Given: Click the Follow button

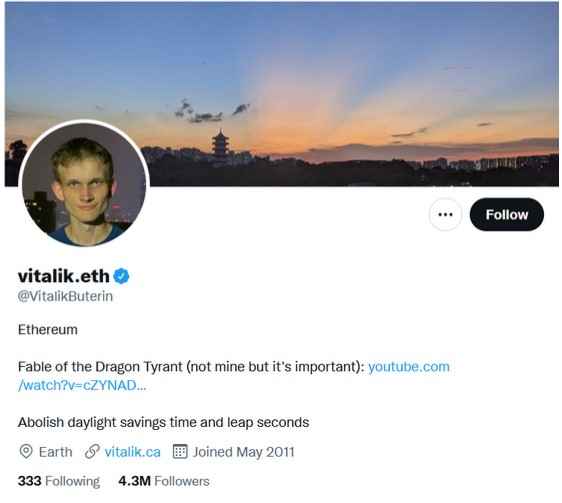Looking at the screenshot, I should [506, 214].
